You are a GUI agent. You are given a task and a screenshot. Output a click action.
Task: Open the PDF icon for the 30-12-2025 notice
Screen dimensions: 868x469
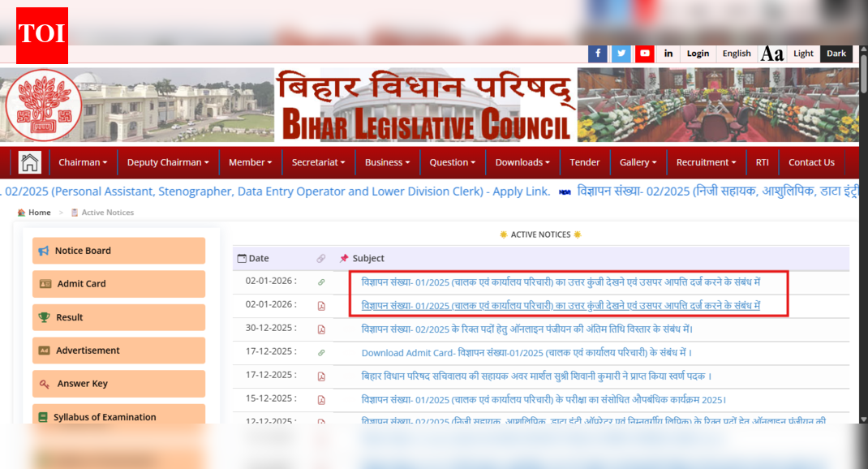(321, 329)
